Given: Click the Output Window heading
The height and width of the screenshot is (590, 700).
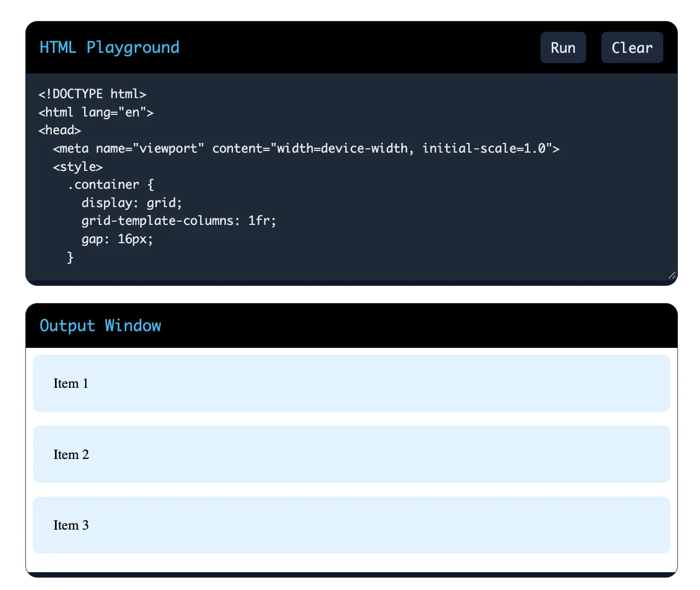Looking at the screenshot, I should 100,326.
